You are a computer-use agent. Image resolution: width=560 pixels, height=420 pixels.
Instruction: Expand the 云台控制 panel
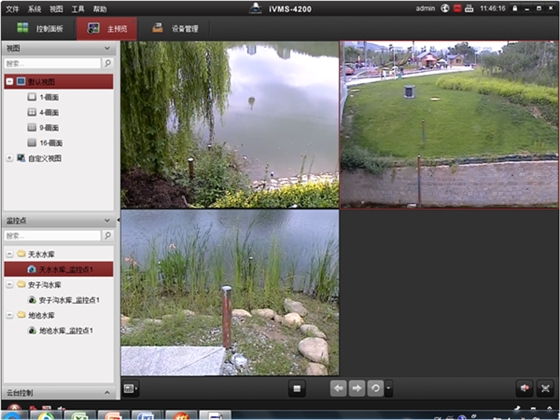(107, 392)
